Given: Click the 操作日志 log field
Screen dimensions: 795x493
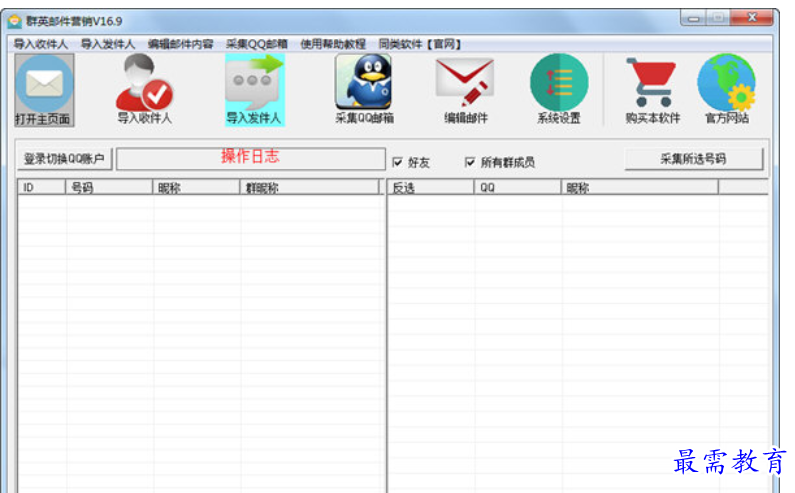Looking at the screenshot, I should tap(250, 159).
